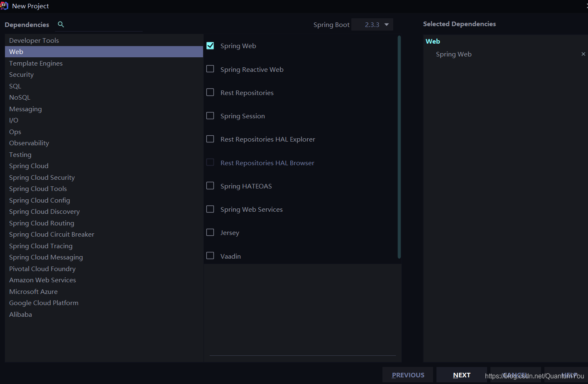
Task: Click the IntelliJ app icon in title bar
Action: coord(4,6)
